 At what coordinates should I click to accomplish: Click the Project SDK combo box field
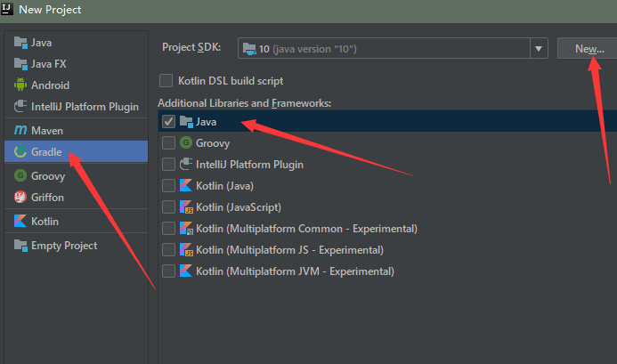pyautogui.click(x=393, y=48)
